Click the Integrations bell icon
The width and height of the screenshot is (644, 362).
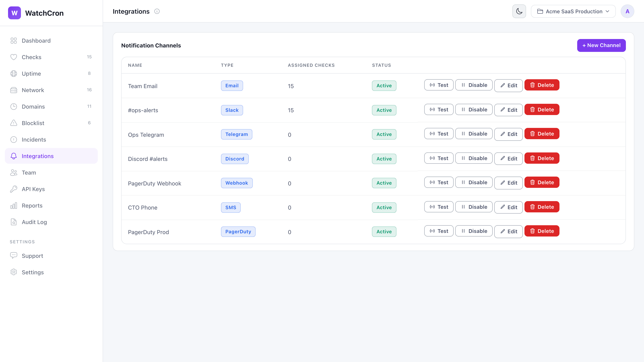14,156
